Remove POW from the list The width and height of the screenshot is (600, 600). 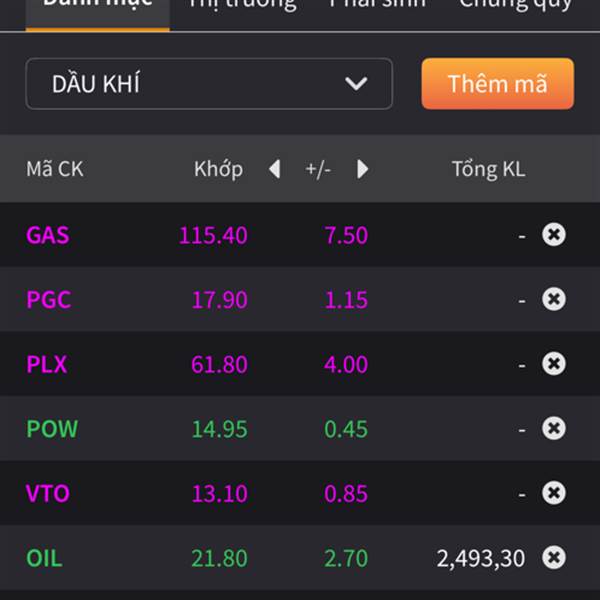(553, 428)
